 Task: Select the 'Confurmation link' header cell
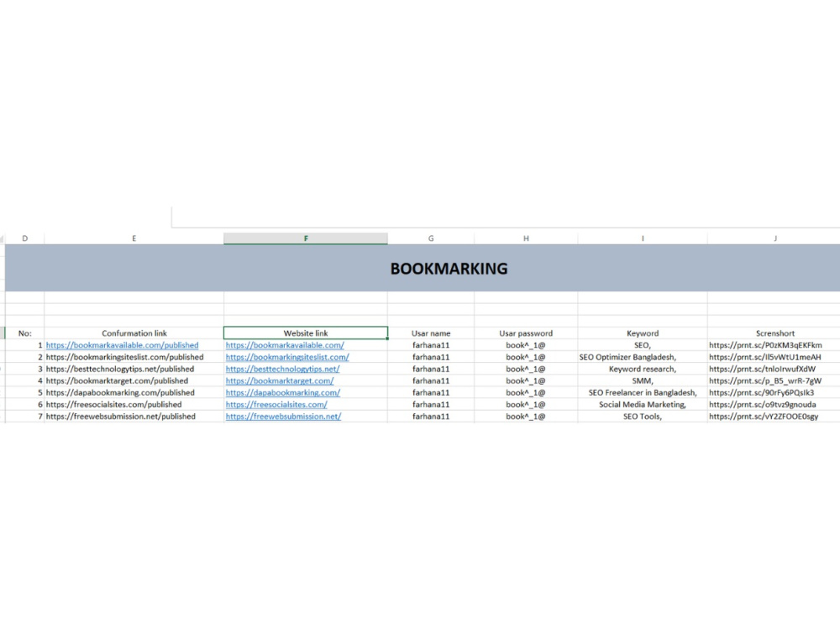coord(134,333)
